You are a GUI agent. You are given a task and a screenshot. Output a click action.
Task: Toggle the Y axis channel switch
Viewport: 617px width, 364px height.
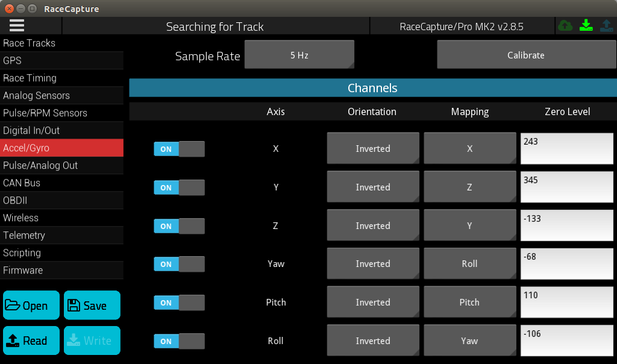(179, 187)
